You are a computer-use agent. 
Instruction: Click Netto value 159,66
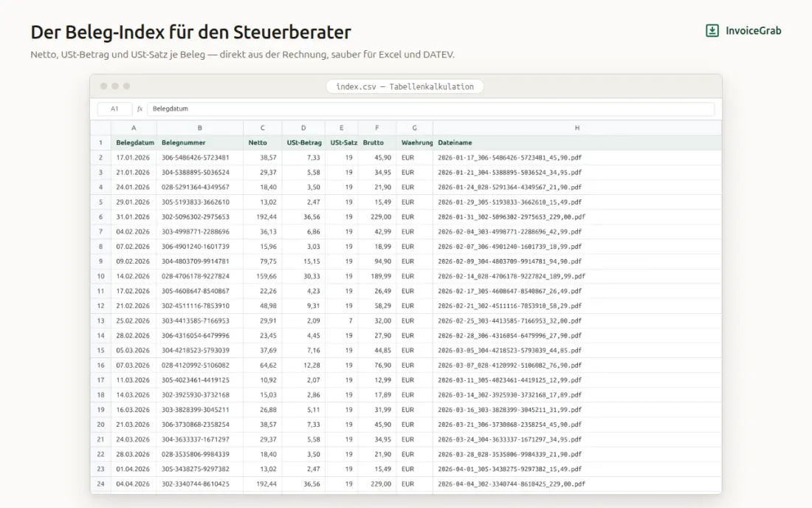(263, 276)
